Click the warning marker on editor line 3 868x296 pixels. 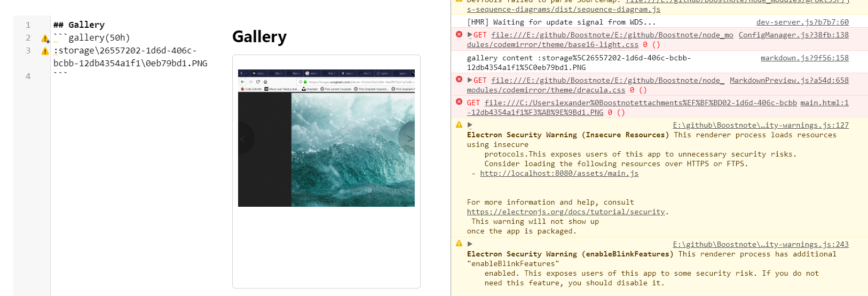coord(45,51)
